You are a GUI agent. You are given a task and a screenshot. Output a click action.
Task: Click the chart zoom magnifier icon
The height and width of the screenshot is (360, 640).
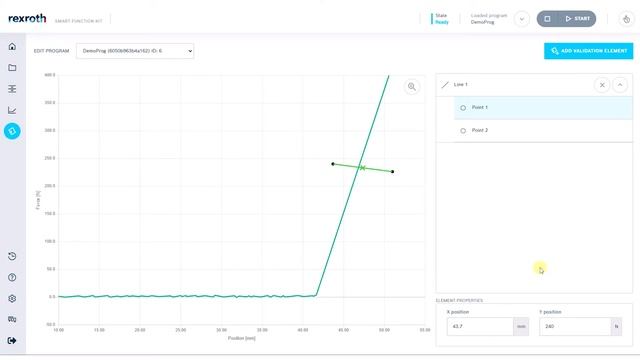tap(412, 87)
